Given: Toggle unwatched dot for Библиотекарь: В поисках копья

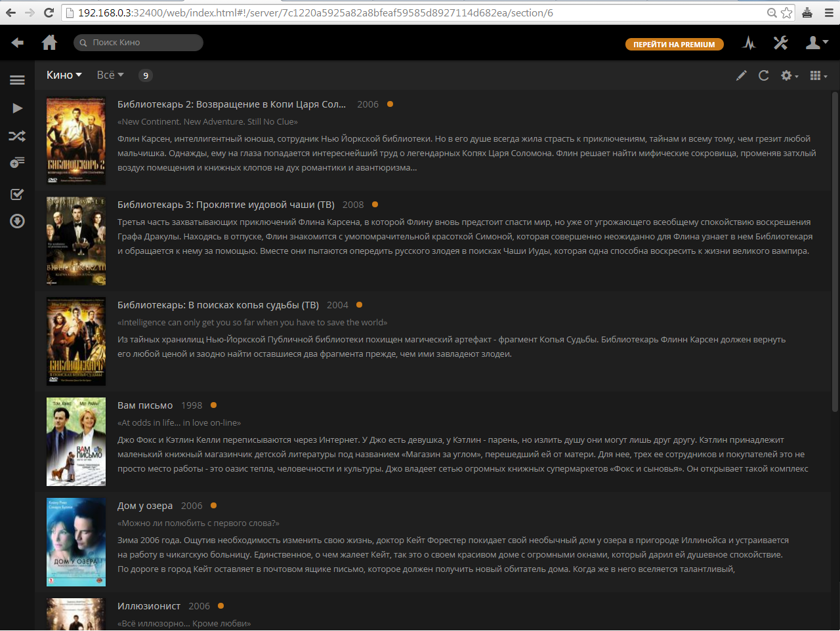Looking at the screenshot, I should tap(359, 305).
